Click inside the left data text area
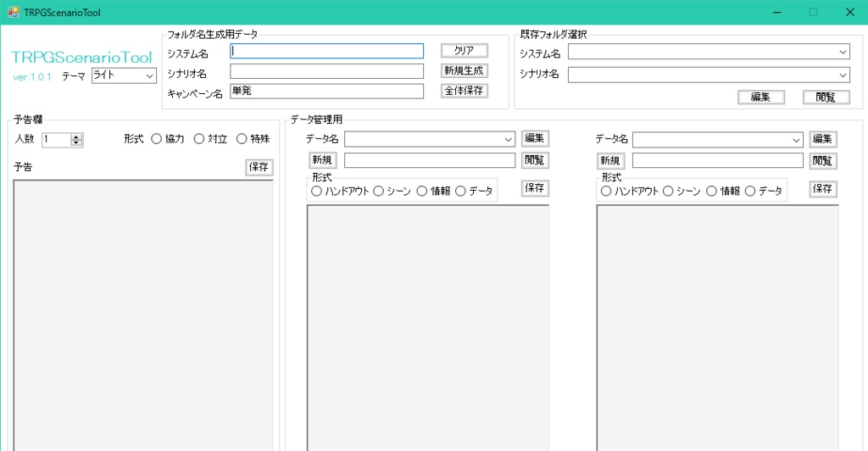The width and height of the screenshot is (868, 451). [x=428, y=327]
